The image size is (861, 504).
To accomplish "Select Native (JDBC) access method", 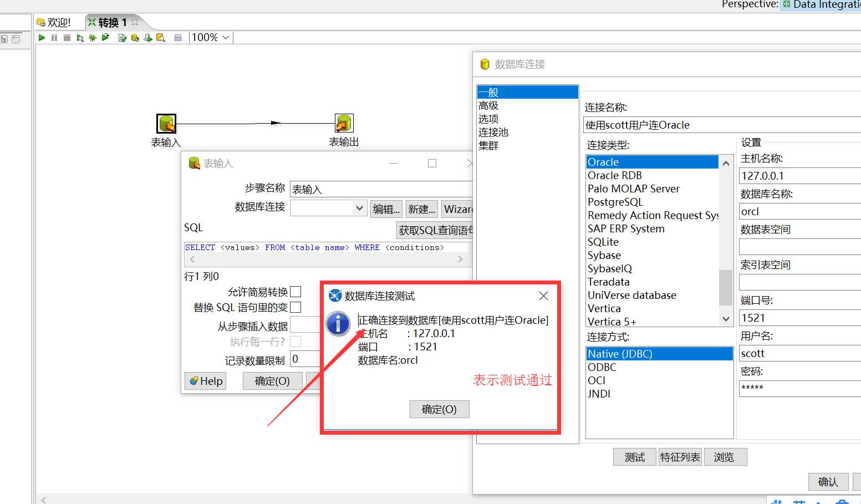I will point(659,354).
